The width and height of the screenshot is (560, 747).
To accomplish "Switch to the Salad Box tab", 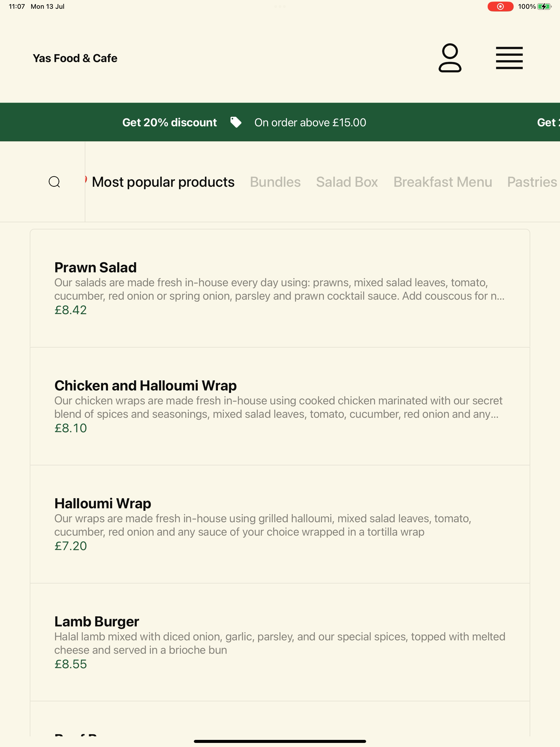I will (x=347, y=182).
